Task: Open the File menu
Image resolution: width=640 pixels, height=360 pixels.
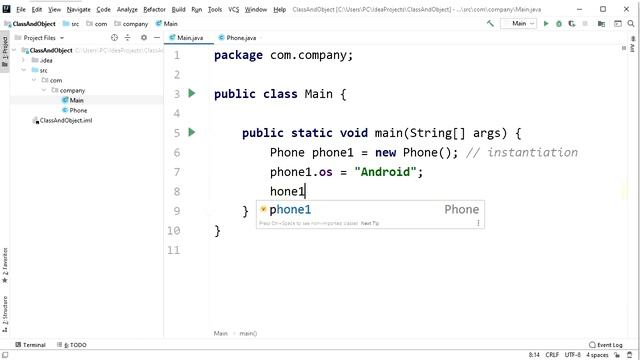Action: (x=21, y=9)
